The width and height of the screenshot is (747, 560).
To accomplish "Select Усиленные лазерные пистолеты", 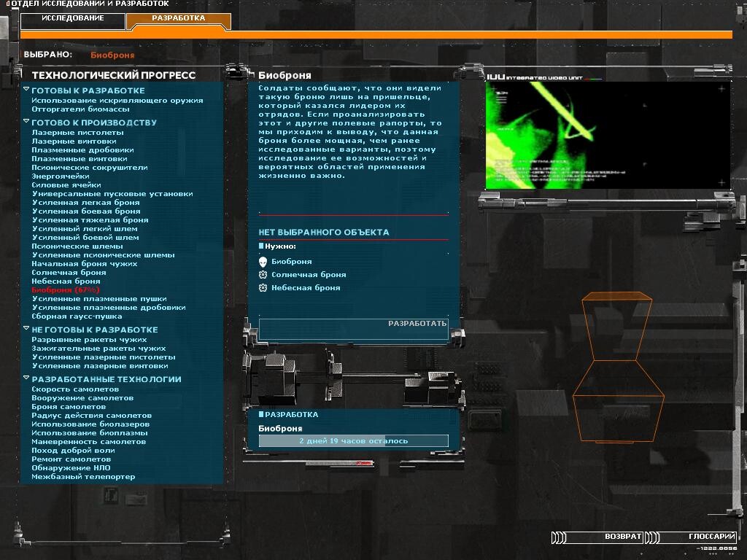I will click(104, 357).
